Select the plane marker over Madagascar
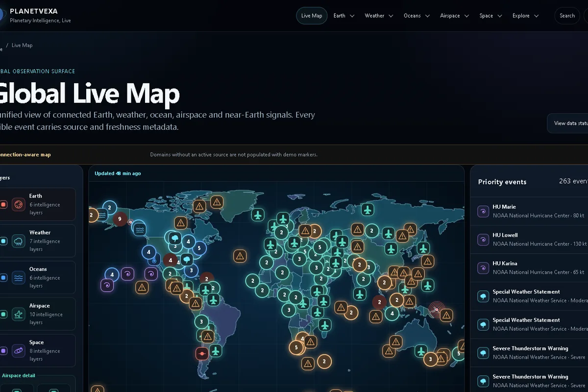This screenshot has width=588, height=392. point(325,324)
